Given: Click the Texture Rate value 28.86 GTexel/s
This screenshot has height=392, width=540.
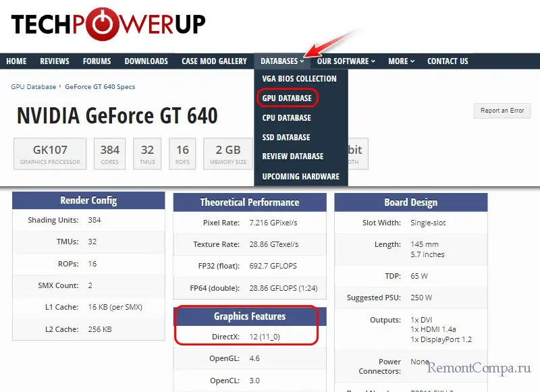Looking at the screenshot, I should 274,244.
